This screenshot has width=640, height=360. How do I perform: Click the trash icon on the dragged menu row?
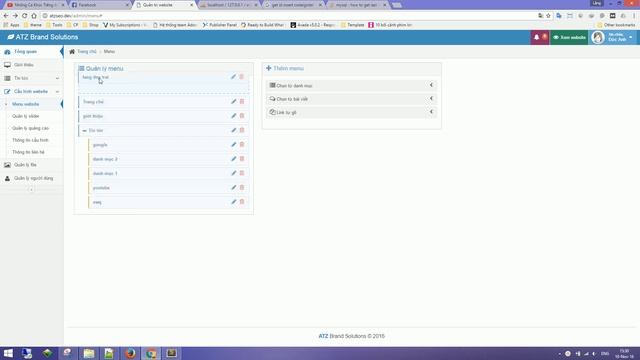tap(241, 77)
